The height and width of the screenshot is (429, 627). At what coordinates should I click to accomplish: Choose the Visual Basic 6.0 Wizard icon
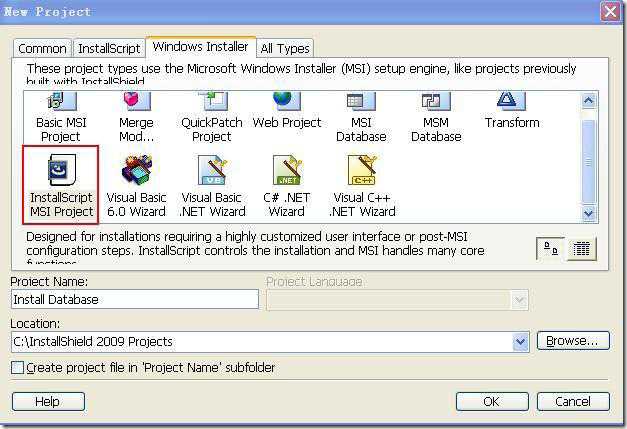[137, 170]
